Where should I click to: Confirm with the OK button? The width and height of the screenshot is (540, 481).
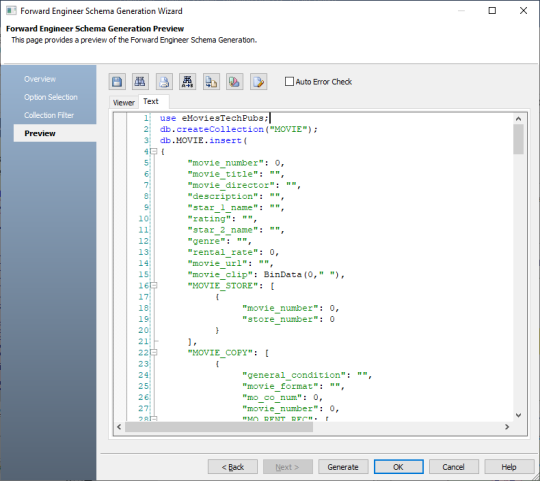click(398, 467)
